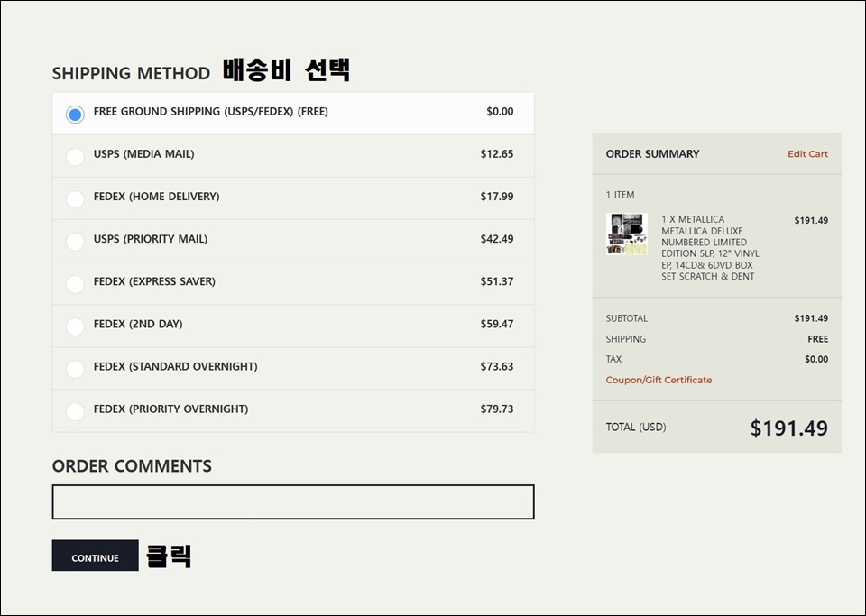Image resolution: width=866 pixels, height=616 pixels.
Task: Choose FedEx (Priority Overnight) radio button
Action: pos(75,412)
